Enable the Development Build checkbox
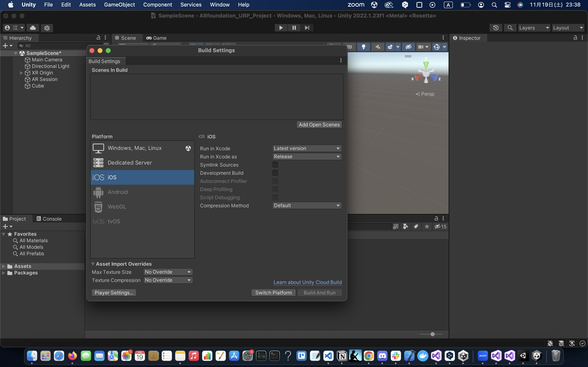This screenshot has height=367, width=588. 275,173
